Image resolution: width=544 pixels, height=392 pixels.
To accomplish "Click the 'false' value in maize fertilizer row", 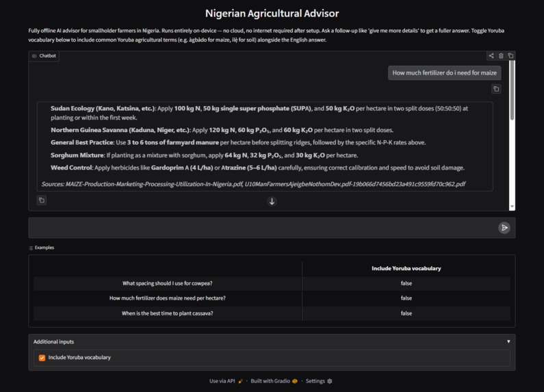I will (406, 298).
